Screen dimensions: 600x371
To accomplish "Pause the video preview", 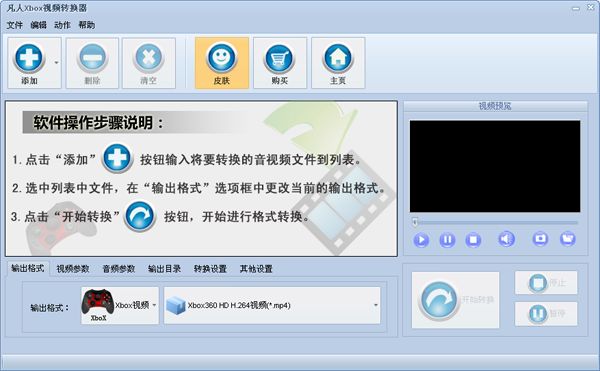I will pyautogui.click(x=447, y=240).
